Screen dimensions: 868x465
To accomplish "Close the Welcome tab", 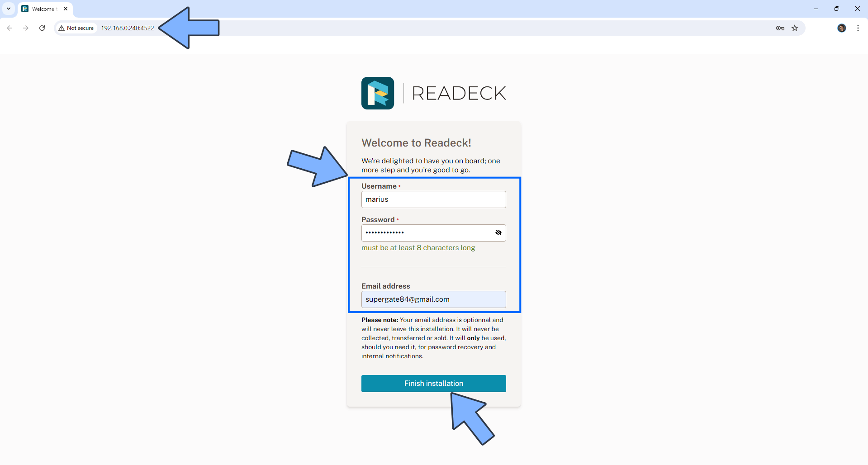I will coord(66,9).
